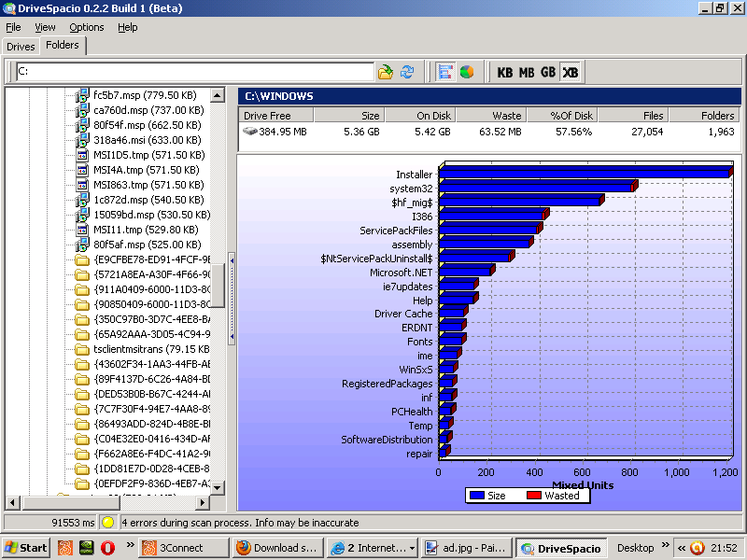Select the tsclientmsitrans folder
The width and height of the screenshot is (747, 560).
tap(151, 349)
